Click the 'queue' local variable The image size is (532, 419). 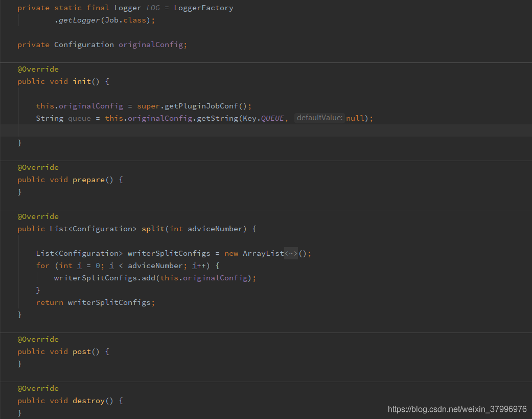79,119
